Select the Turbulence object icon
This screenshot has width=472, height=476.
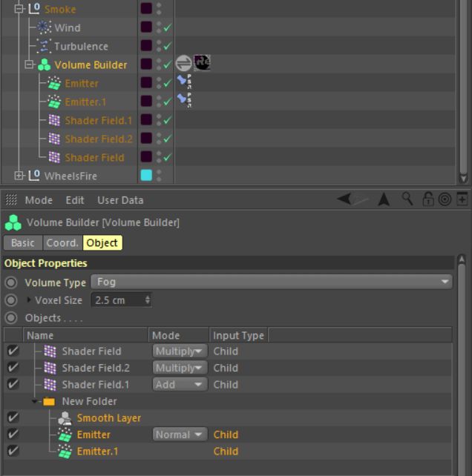point(44,46)
